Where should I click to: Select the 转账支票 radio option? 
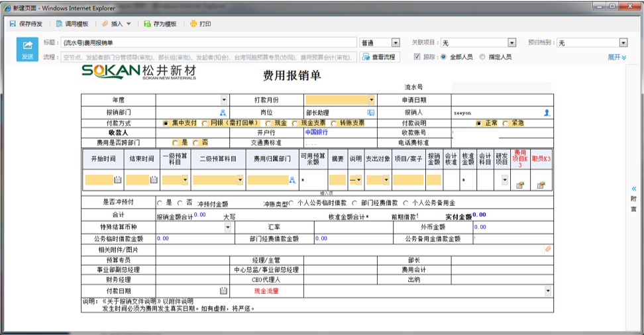coord(333,123)
